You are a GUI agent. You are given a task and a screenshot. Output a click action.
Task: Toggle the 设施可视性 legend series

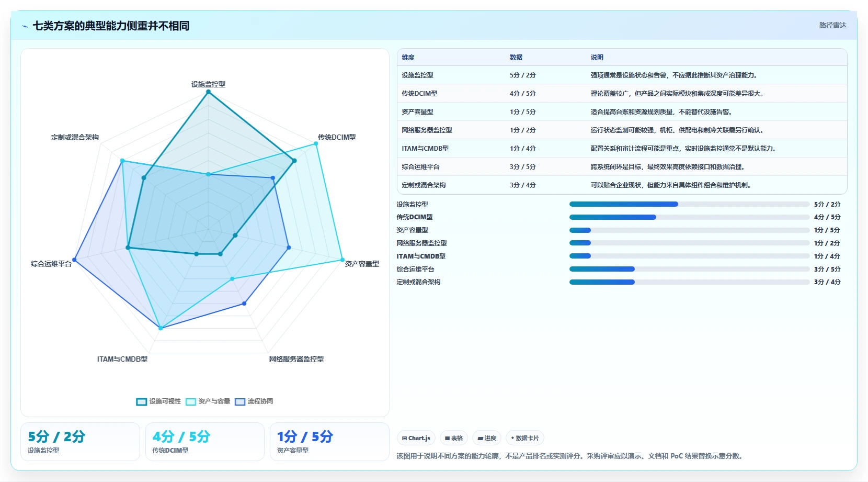(x=158, y=401)
